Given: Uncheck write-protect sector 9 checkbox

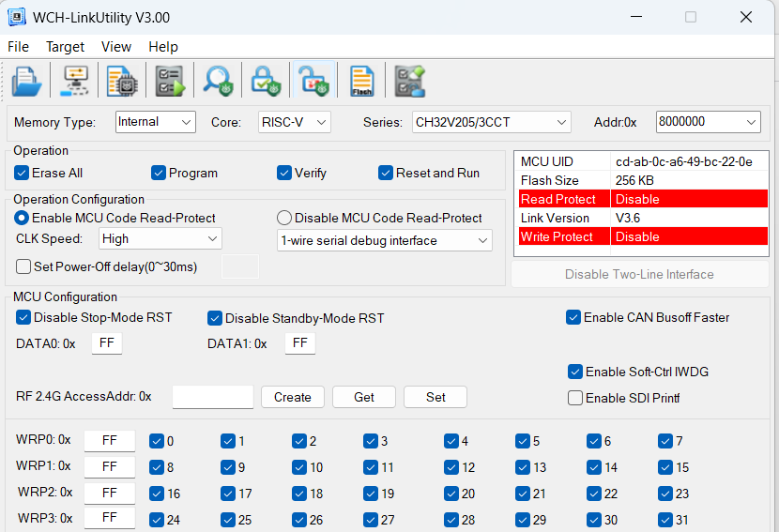Looking at the screenshot, I should click(228, 467).
